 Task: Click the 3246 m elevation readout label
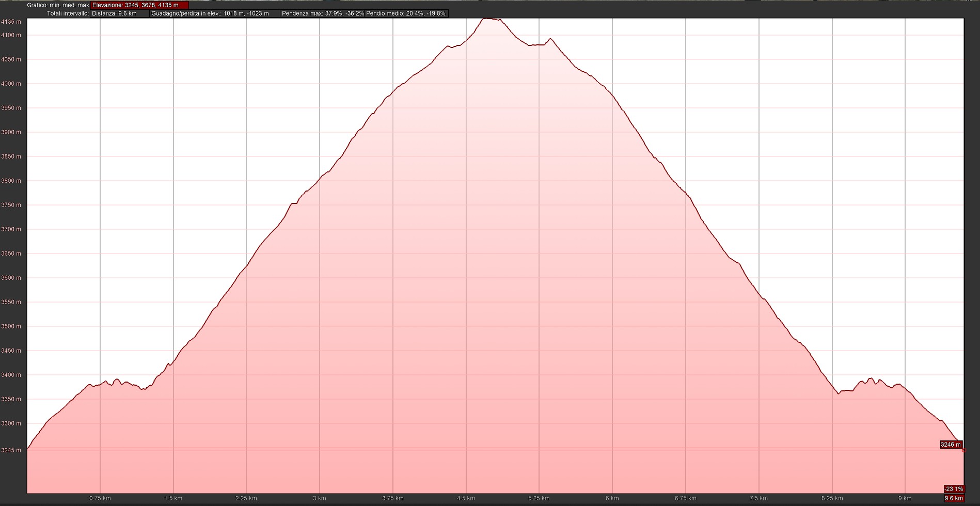[951, 445]
